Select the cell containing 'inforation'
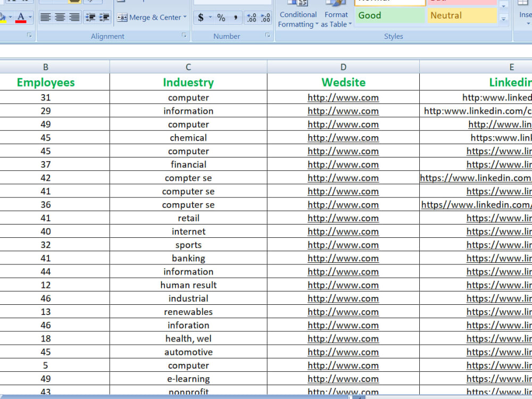 (x=188, y=325)
